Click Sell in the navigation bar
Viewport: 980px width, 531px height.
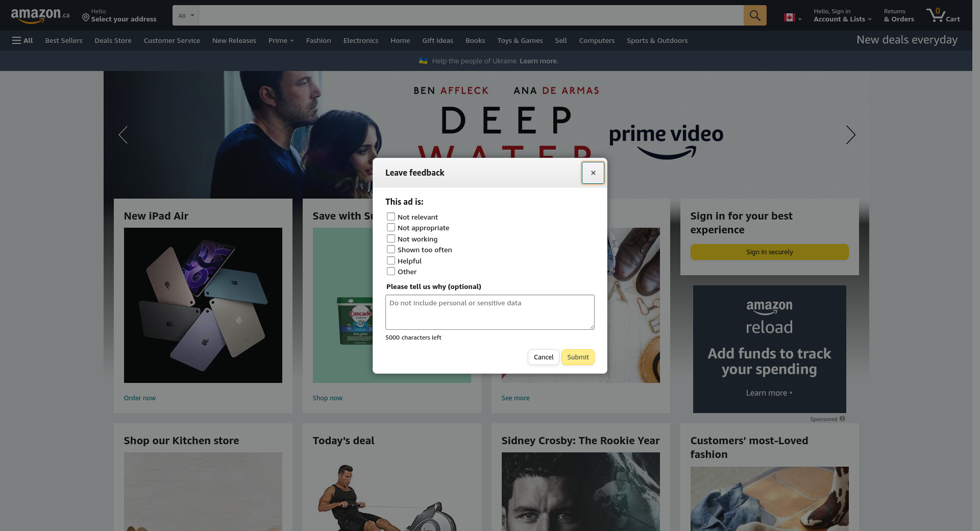pos(561,40)
